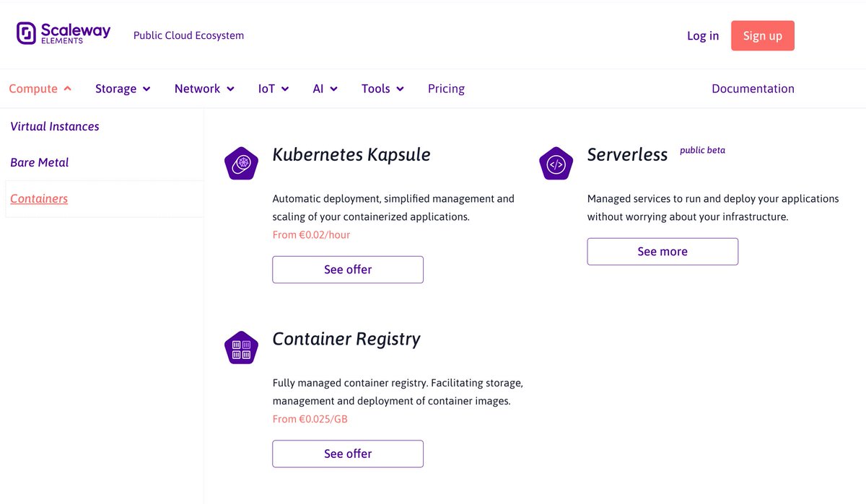Expand the IoT dropdown chevron
This screenshot has width=866, height=504.
click(285, 89)
